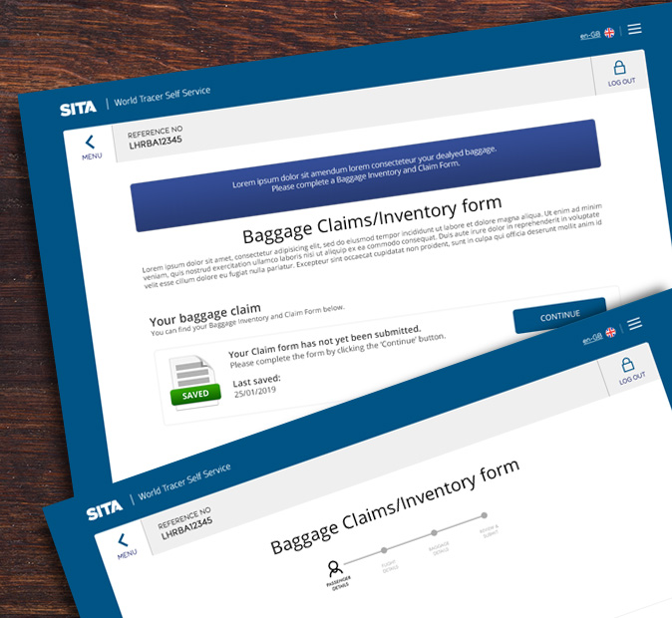Click the hamburger menu on the upper screen
The image size is (672, 618).
[x=634, y=29]
